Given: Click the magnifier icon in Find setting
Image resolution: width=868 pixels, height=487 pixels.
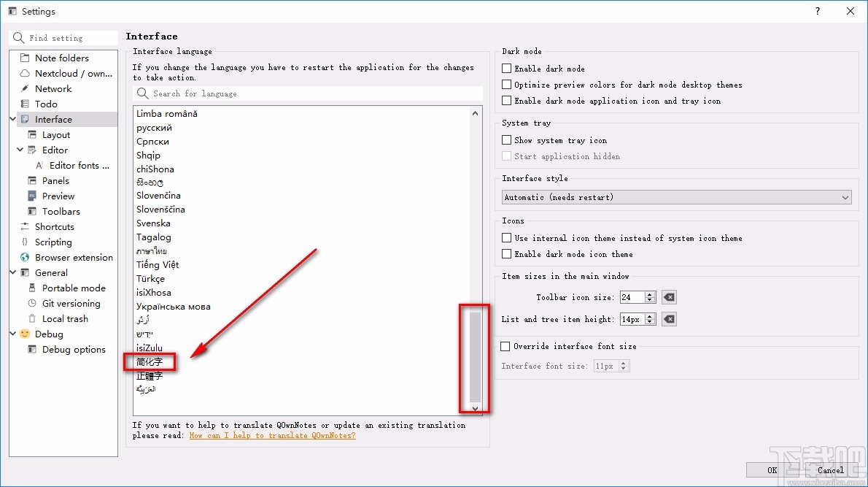Looking at the screenshot, I should (x=18, y=38).
